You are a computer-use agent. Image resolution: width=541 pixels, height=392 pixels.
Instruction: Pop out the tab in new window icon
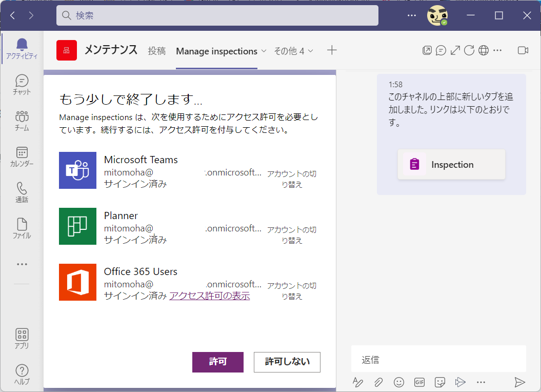click(x=427, y=50)
